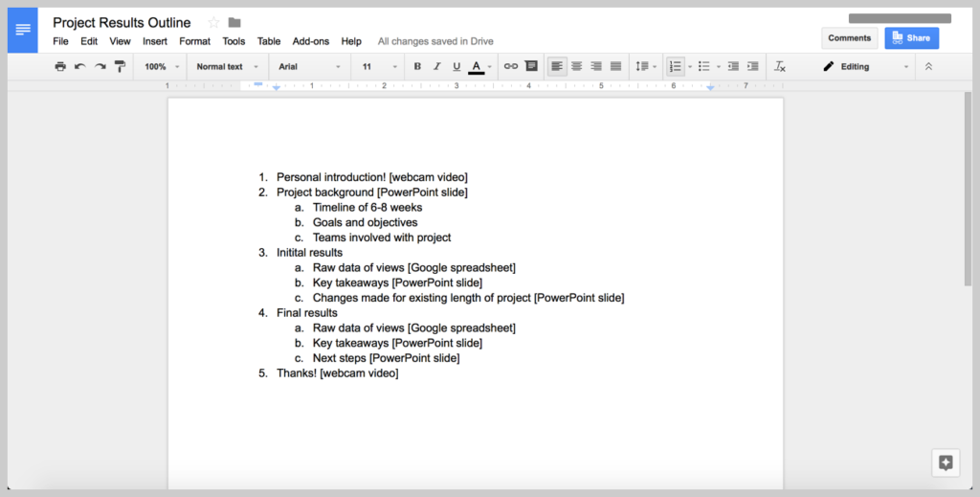This screenshot has width=980, height=497.
Task: Center align the text
Action: pyautogui.click(x=576, y=66)
